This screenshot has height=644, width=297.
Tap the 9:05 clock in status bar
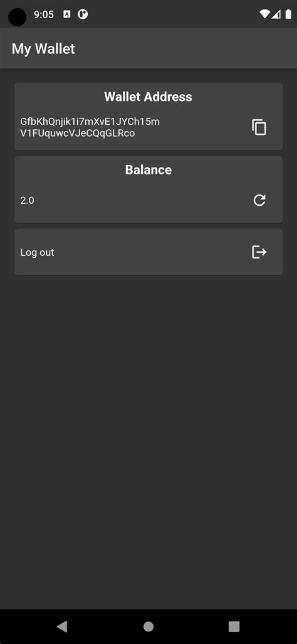point(43,14)
